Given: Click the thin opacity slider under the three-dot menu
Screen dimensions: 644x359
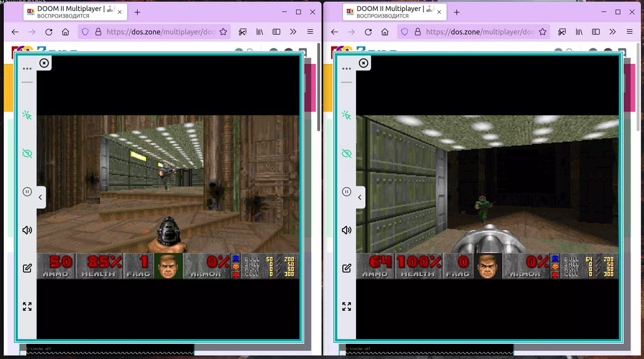Looking at the screenshot, I should (x=27, y=81).
